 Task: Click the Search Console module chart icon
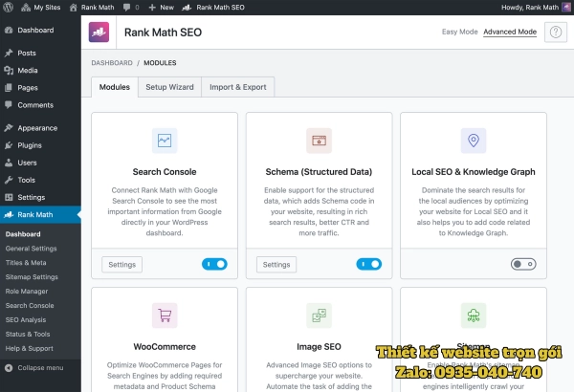coord(165,141)
